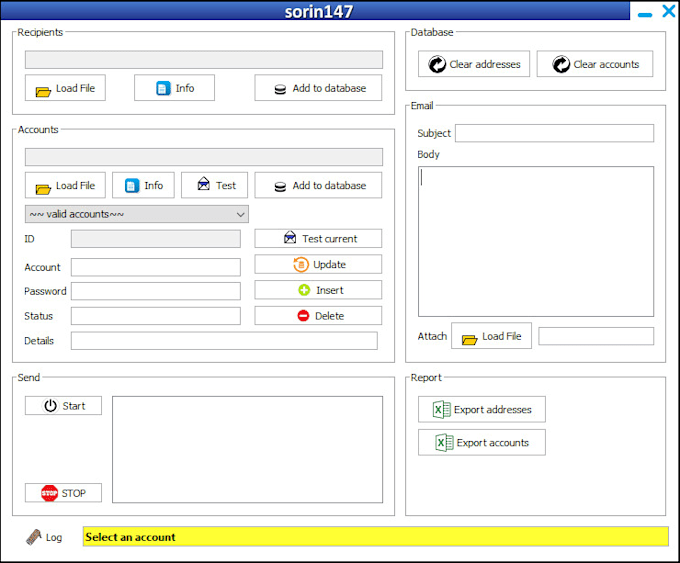Click the yellow Select an account status bar

coord(376,537)
